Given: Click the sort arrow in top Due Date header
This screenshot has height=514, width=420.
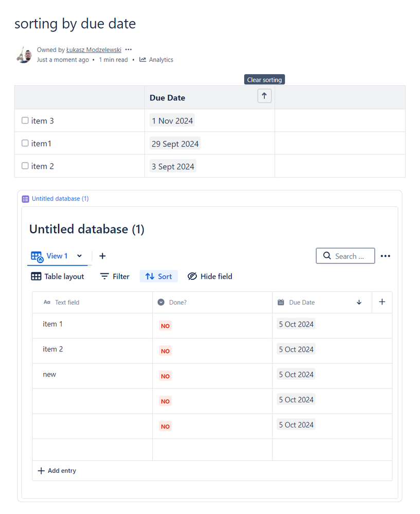Looking at the screenshot, I should pos(264,96).
